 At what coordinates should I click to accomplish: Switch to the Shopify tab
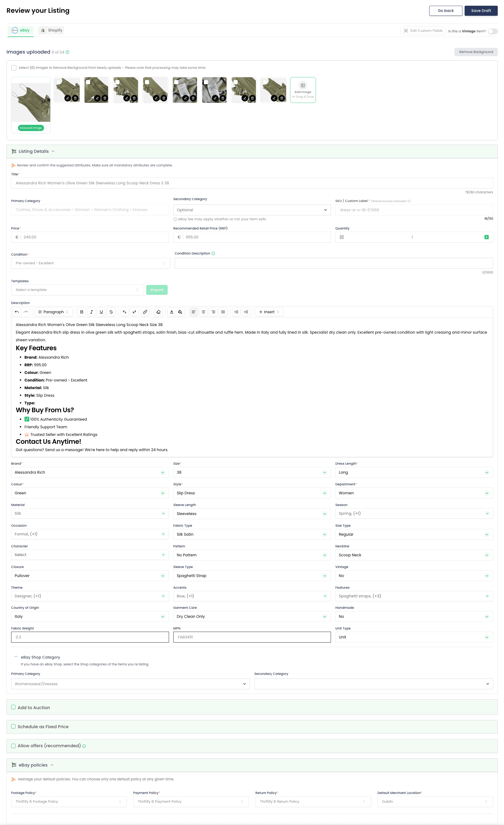tap(51, 30)
